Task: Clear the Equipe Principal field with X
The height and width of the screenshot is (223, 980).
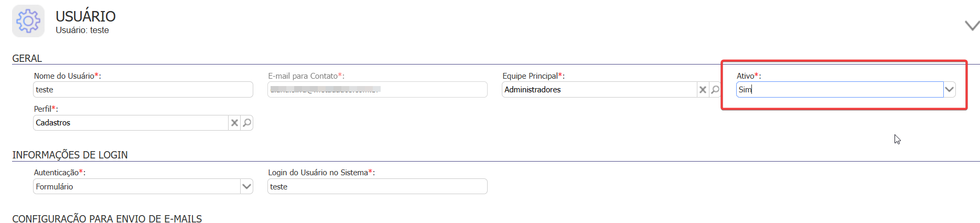Action: [703, 90]
